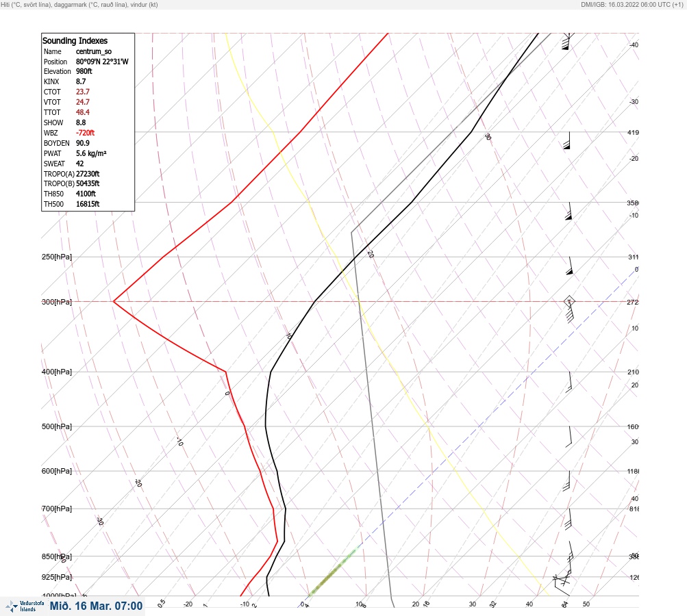Click the BOYDEN value 90.9
This screenshot has width=687, height=616.
tap(82, 143)
